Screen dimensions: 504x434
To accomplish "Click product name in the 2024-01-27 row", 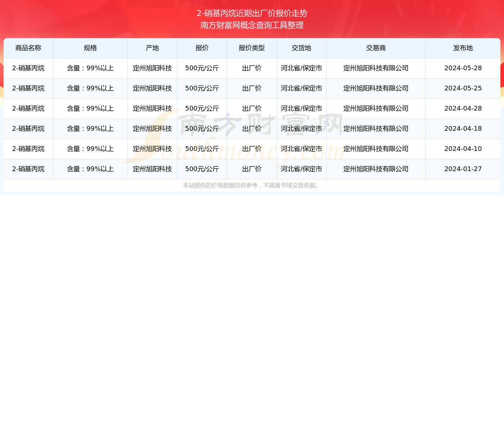I will pyautogui.click(x=28, y=169).
